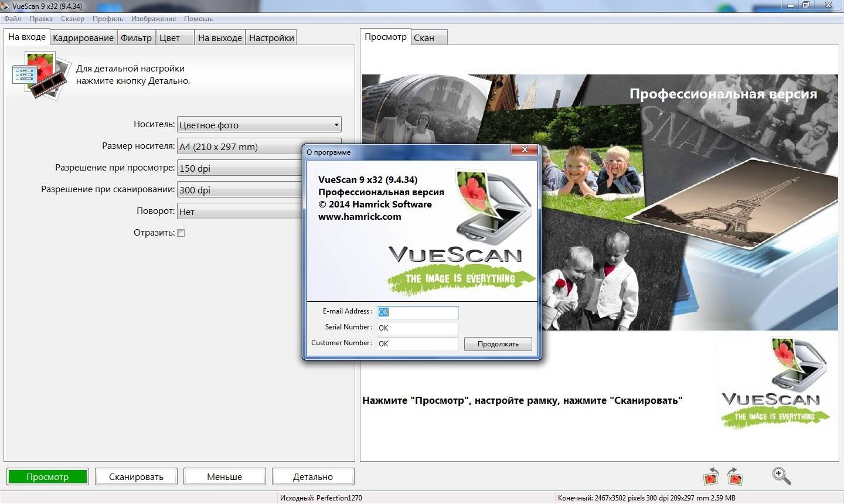Click the Меньше button
The width and height of the screenshot is (844, 504).
(x=224, y=476)
